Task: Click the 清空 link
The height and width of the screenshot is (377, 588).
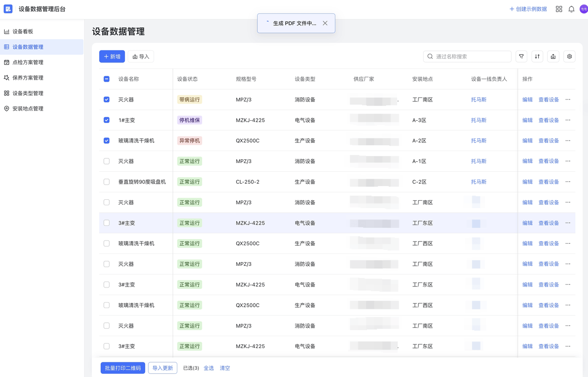Action: 225,368
